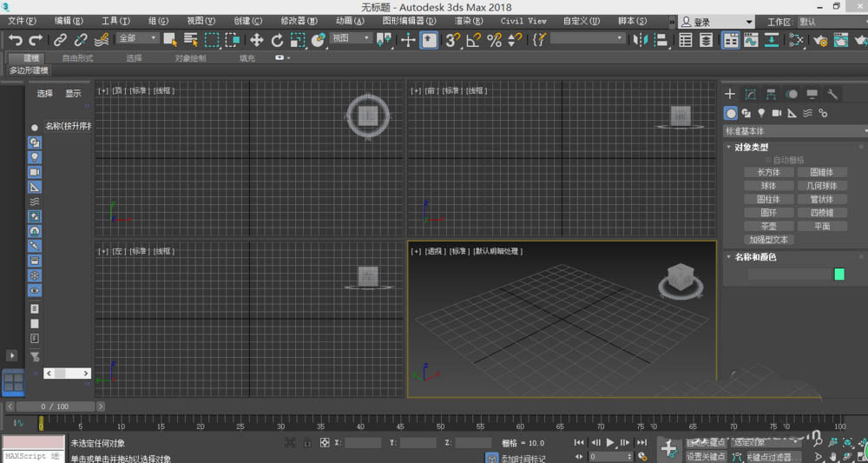Screen dimensions: 868x463
Task: Open the Modify tab in command panel
Action: click(749, 94)
